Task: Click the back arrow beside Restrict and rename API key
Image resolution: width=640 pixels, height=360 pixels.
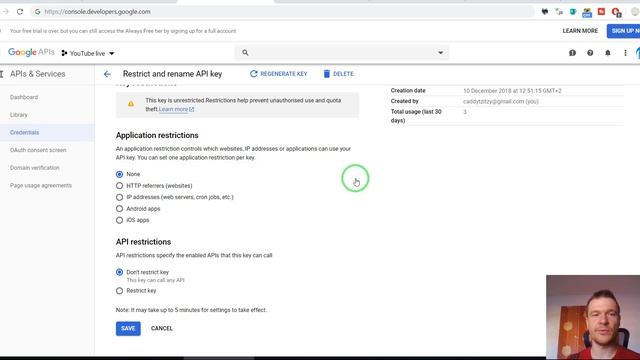Action: (107, 74)
